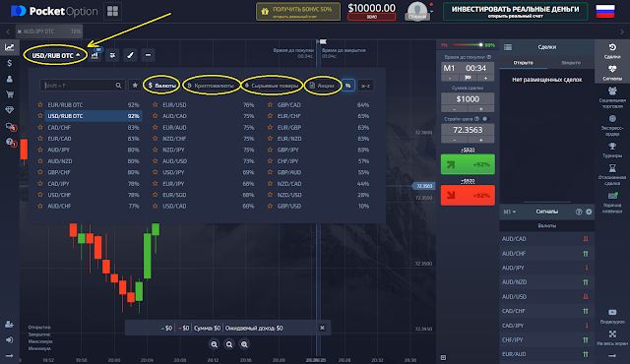Open the profile icon in left sidebar

(9, 79)
